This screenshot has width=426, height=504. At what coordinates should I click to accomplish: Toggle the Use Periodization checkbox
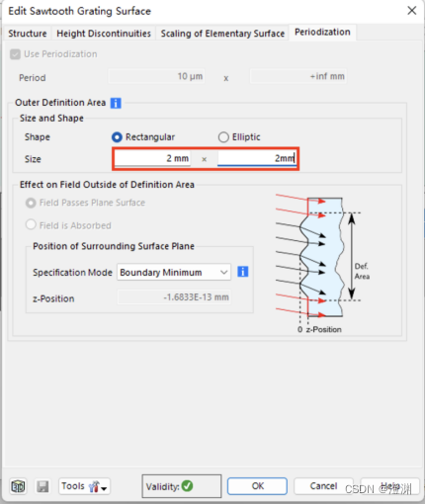point(15,54)
